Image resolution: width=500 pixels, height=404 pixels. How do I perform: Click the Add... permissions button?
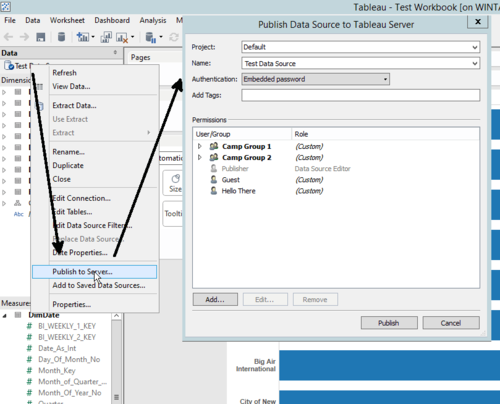(x=215, y=299)
